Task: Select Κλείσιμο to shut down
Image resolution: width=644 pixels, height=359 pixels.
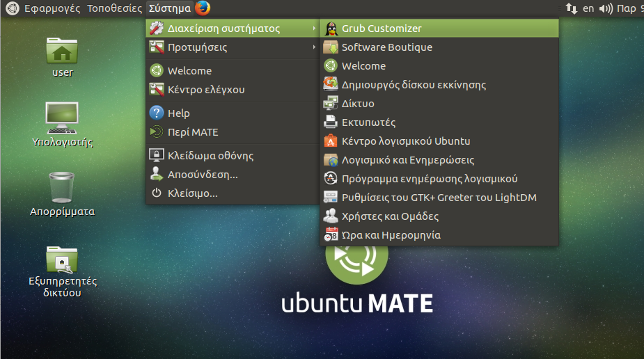Action: pyautogui.click(x=192, y=193)
